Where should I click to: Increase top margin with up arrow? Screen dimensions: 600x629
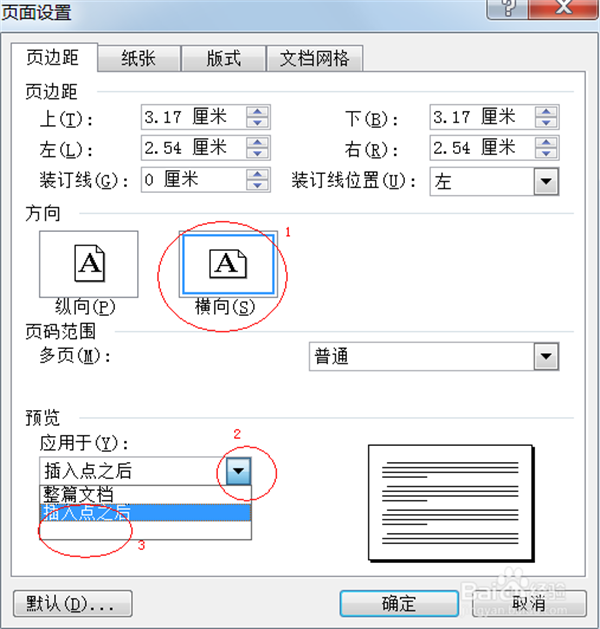click(x=257, y=111)
